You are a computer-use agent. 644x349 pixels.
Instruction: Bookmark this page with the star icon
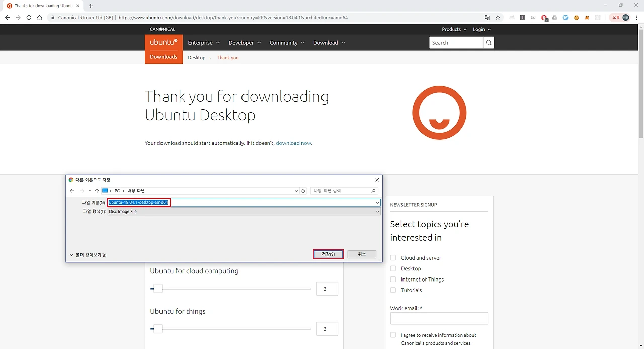[498, 17]
